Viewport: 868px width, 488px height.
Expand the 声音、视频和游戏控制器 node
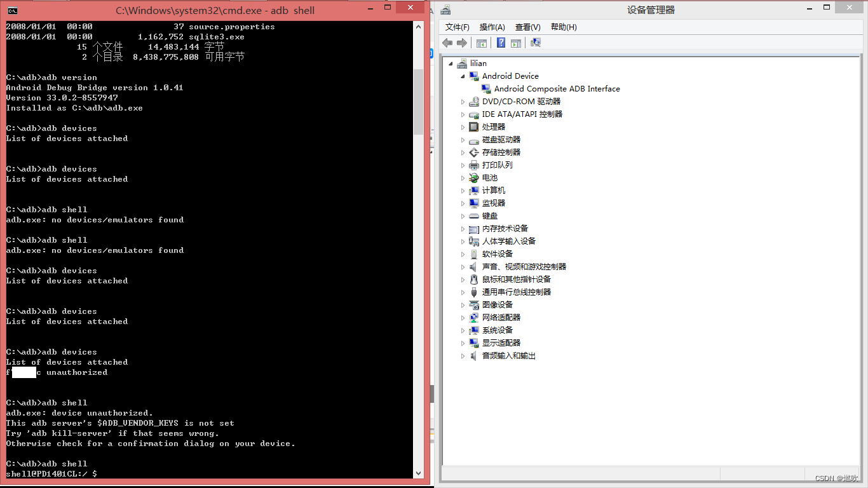(x=463, y=267)
